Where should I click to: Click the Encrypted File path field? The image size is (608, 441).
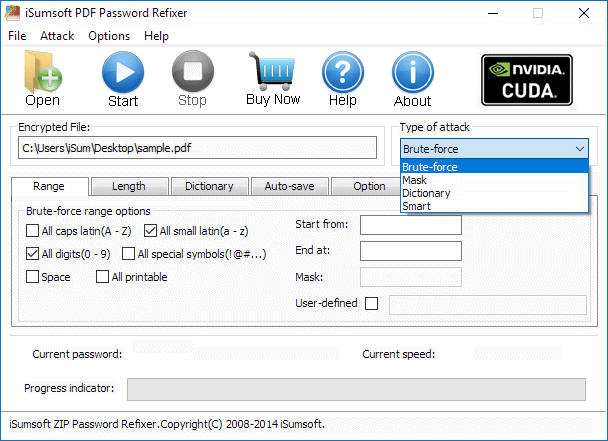(197, 148)
